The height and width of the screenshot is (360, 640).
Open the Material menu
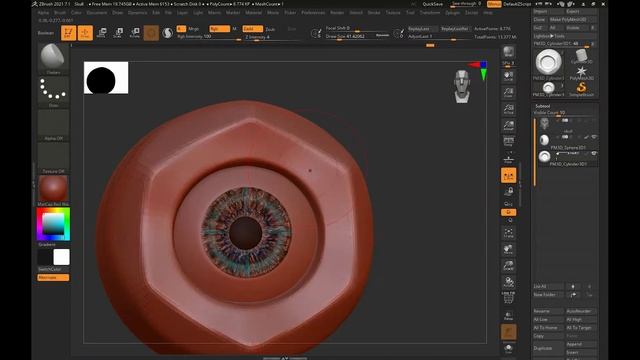253,13
